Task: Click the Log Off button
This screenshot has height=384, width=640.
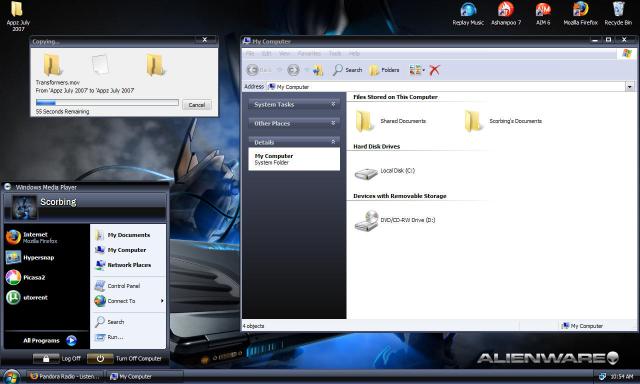Action: [x=57, y=359]
